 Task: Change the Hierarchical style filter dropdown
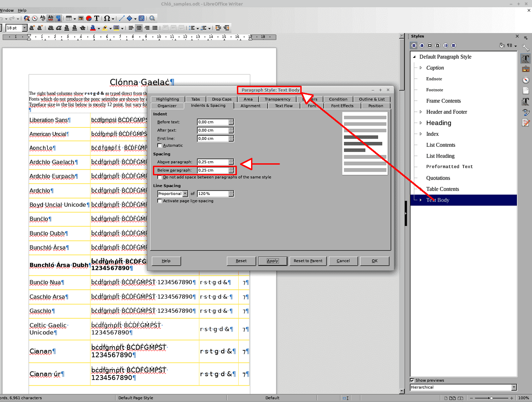tap(514, 387)
